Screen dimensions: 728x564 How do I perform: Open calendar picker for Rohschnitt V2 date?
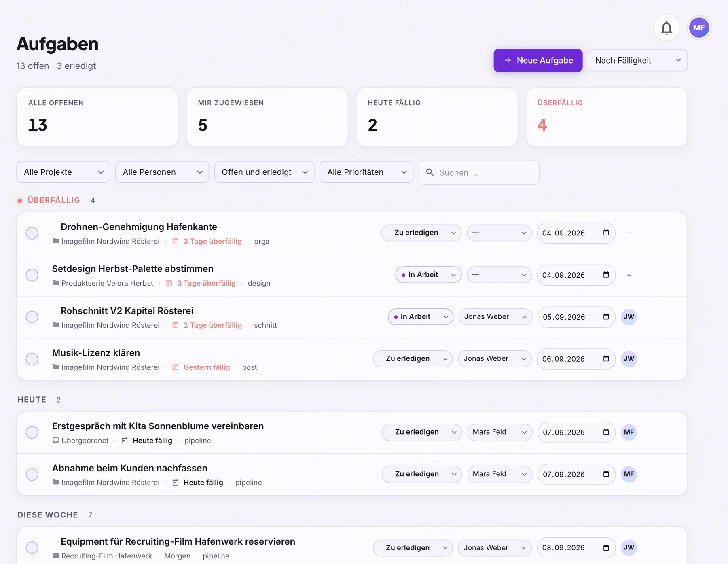[606, 317]
